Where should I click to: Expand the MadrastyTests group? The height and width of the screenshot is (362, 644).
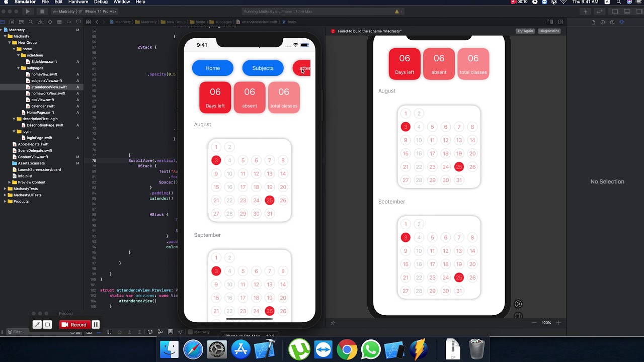click(5, 189)
